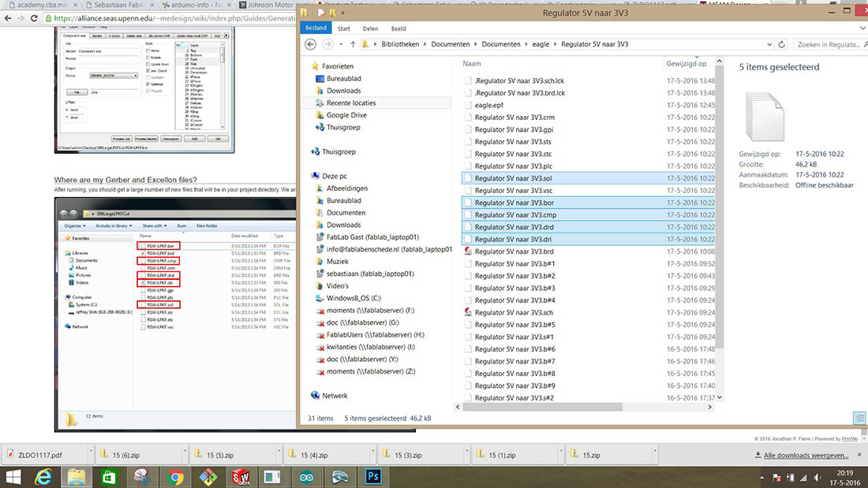Open options arrow for ZLDO1117.pdf download
Viewport: 868px width, 488px height.
coord(91,451)
